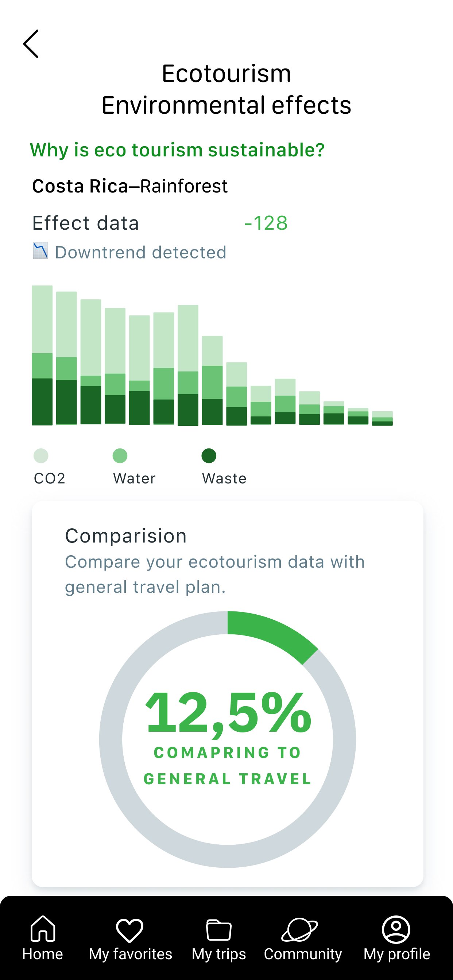Select the Home label in bottom bar
Viewport: 453px width, 980px height.
(43, 954)
